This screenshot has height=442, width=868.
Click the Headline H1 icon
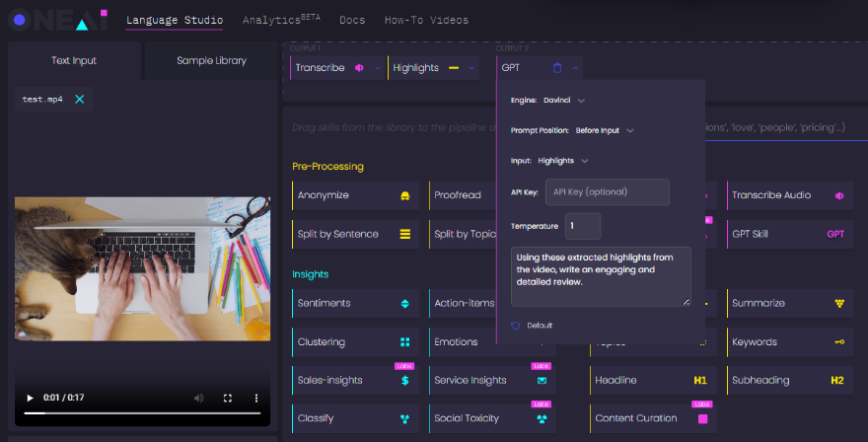[700, 380]
